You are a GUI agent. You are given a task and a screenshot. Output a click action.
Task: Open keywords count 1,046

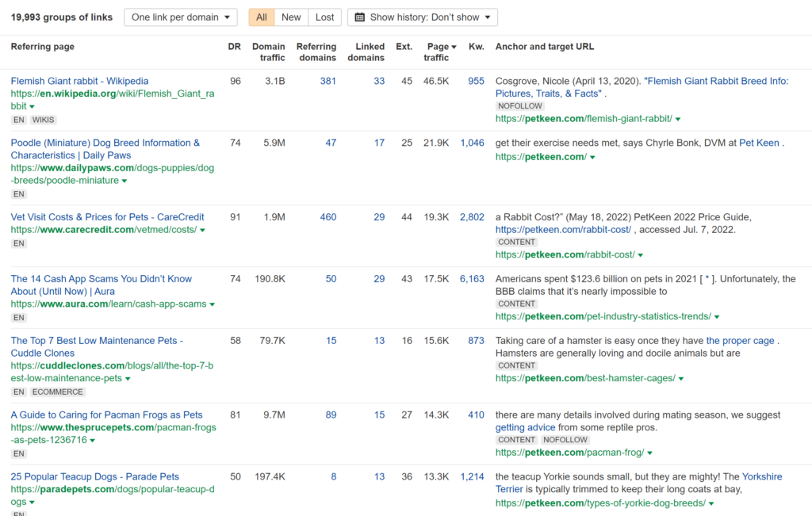tap(473, 143)
